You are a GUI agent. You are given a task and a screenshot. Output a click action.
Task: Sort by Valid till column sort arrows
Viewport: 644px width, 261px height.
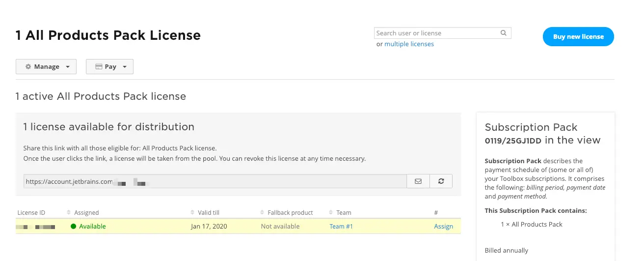262,213
